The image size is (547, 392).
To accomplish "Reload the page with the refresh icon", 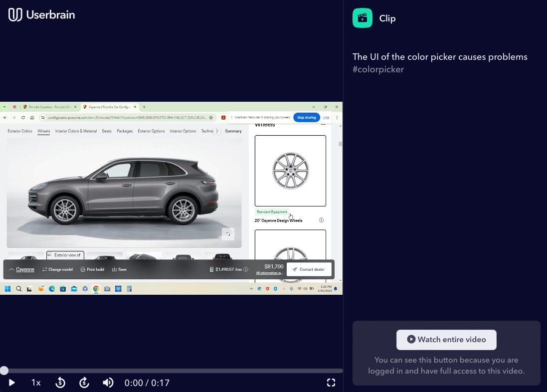I will click(23, 118).
